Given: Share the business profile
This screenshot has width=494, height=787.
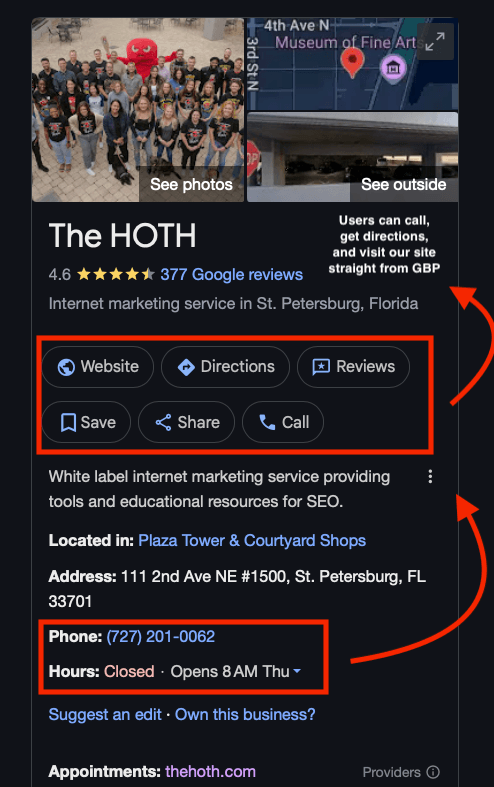Looking at the screenshot, I should tap(186, 422).
